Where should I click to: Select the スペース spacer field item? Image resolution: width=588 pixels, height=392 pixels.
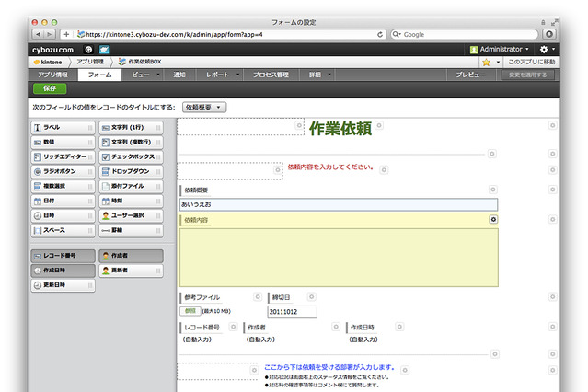click(63, 230)
